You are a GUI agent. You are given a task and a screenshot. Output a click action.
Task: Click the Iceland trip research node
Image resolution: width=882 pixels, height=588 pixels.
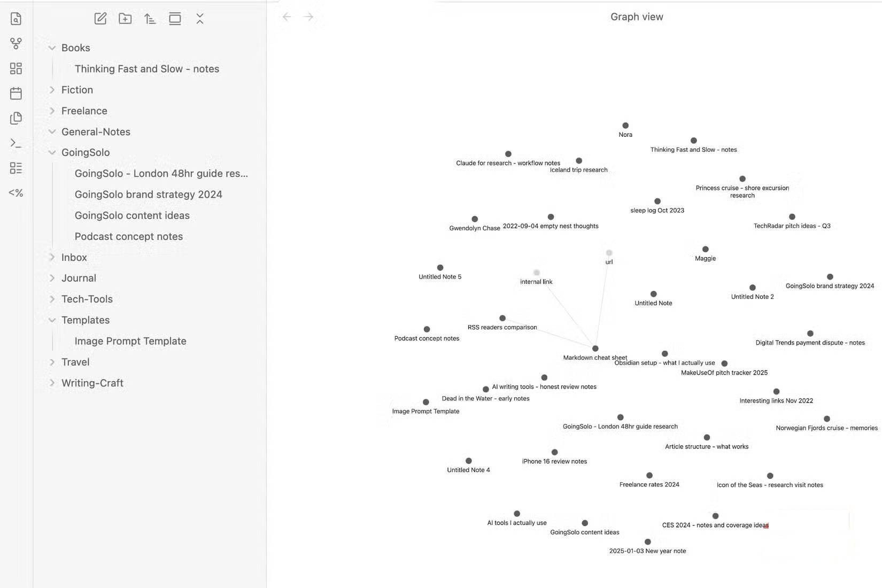point(578,160)
